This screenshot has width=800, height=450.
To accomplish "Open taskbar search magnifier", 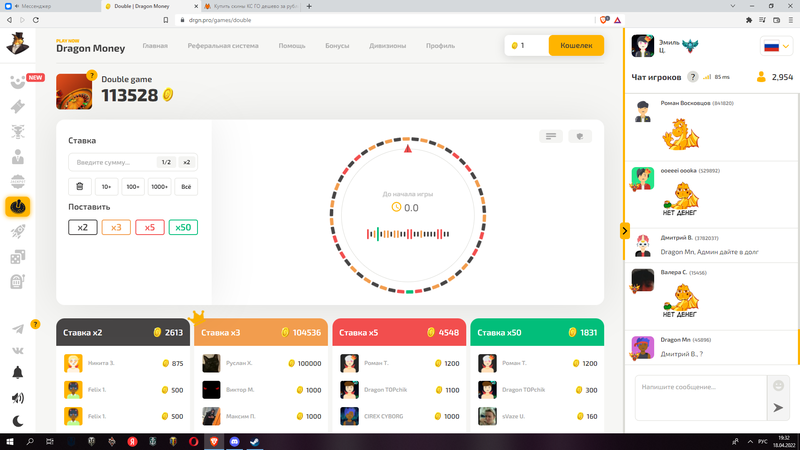I will click(30, 441).
